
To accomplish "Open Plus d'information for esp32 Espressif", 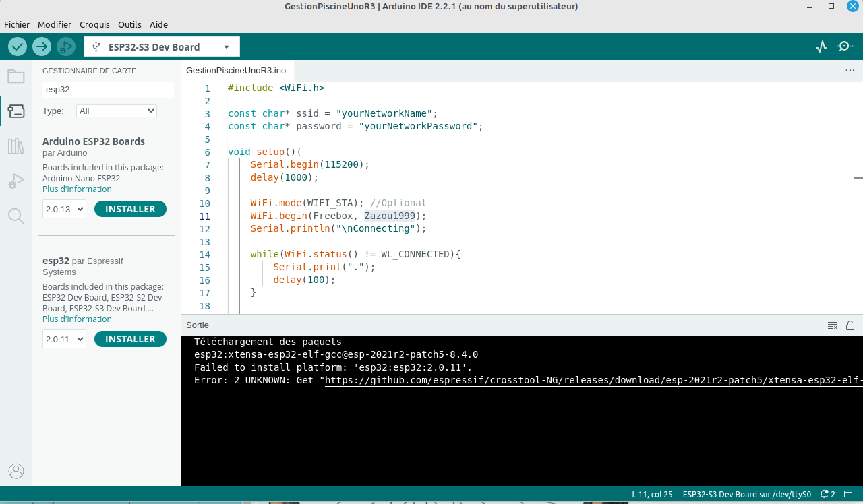I will pos(77,319).
